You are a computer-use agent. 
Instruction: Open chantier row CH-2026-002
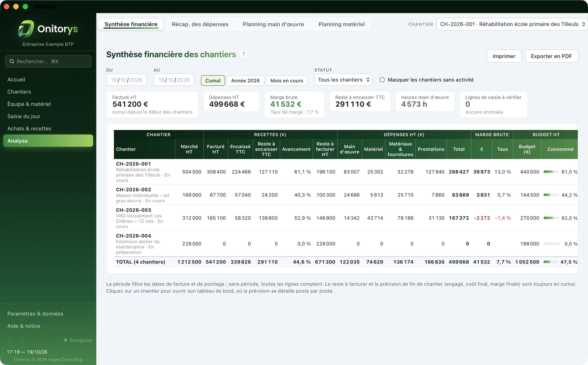pyautogui.click(x=345, y=195)
